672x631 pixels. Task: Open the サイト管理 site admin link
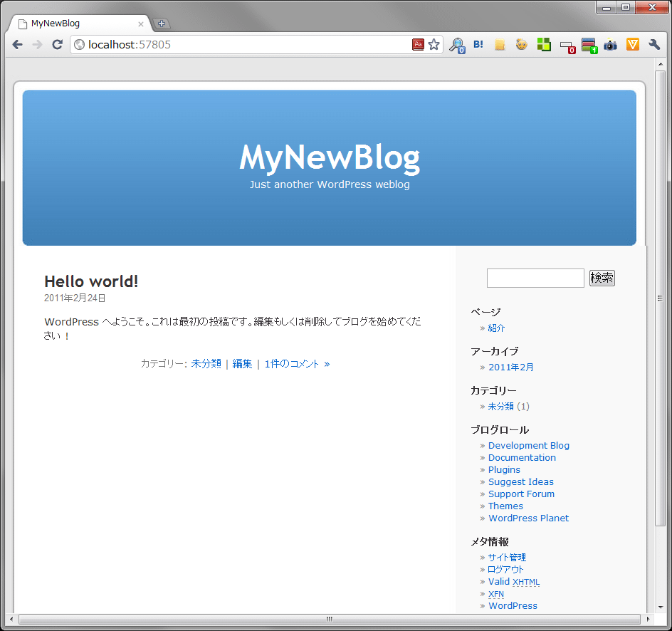point(507,557)
